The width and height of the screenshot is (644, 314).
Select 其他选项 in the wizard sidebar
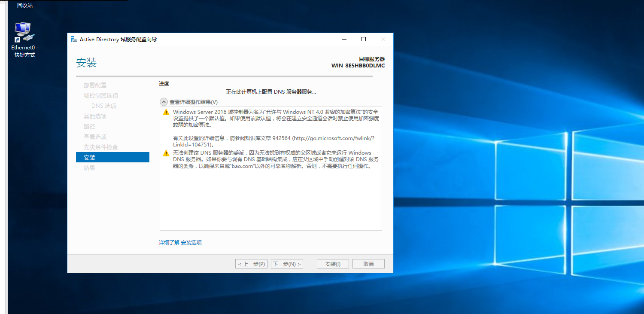point(95,116)
